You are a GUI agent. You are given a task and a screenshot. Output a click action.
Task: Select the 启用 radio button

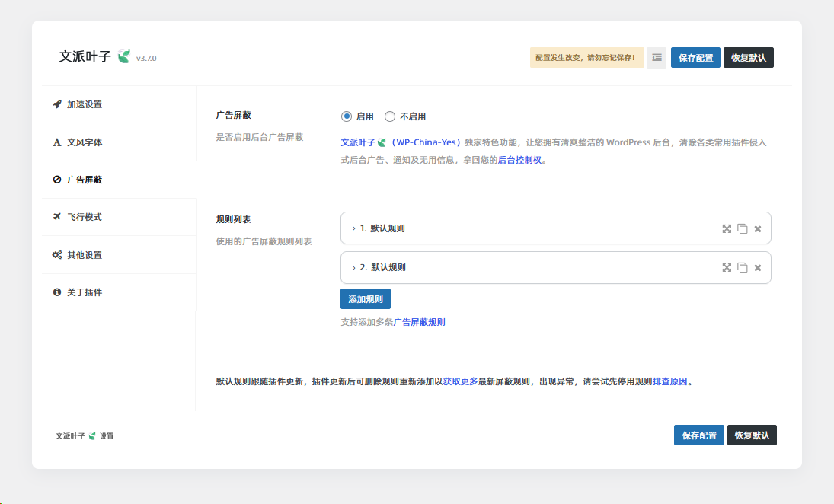click(x=347, y=116)
